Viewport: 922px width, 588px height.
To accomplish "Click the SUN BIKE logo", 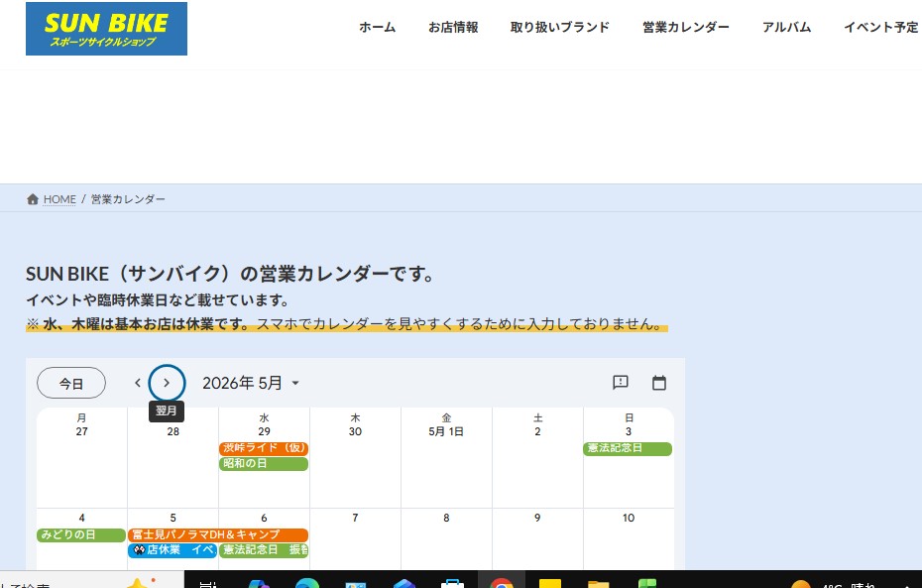I will click(106, 29).
